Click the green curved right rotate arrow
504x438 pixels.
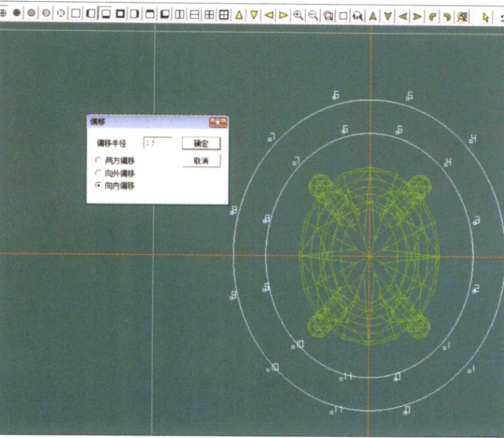(447, 16)
